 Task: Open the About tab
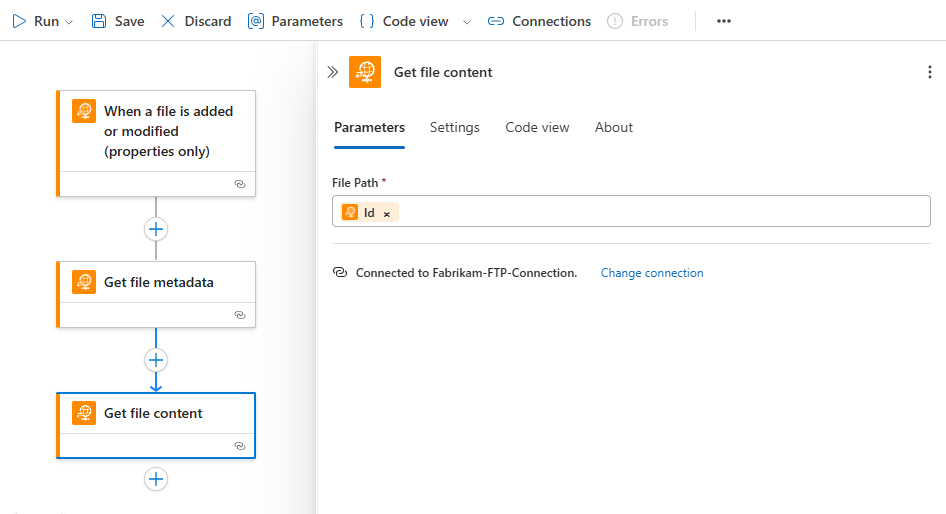point(614,127)
